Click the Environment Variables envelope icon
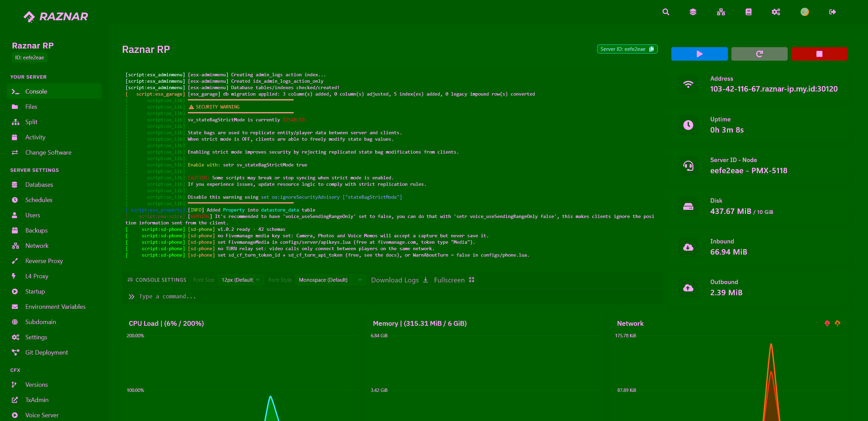Image resolution: width=868 pixels, height=421 pixels. click(15, 307)
